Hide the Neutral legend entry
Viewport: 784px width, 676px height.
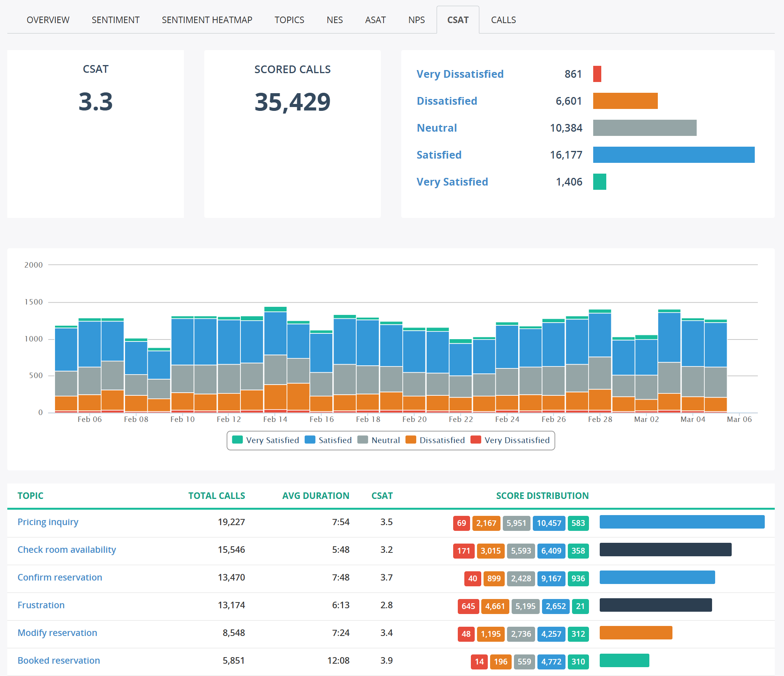(x=385, y=440)
